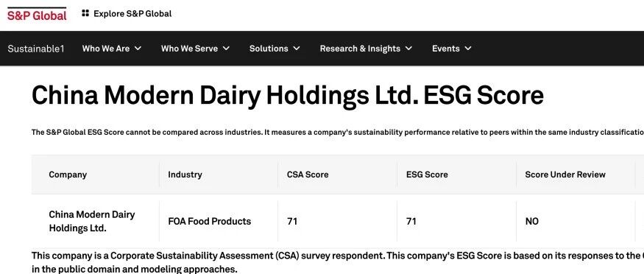Click the CSA Score column header

(x=308, y=175)
